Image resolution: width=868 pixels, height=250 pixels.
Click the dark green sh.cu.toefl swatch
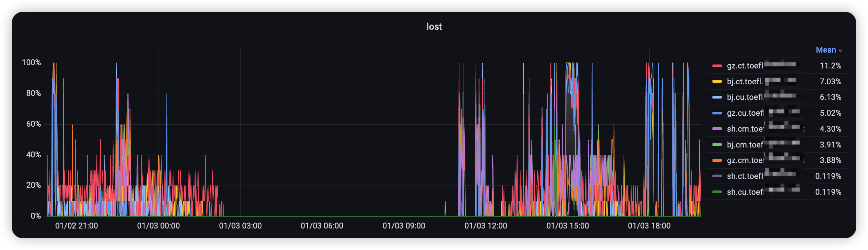(x=717, y=192)
